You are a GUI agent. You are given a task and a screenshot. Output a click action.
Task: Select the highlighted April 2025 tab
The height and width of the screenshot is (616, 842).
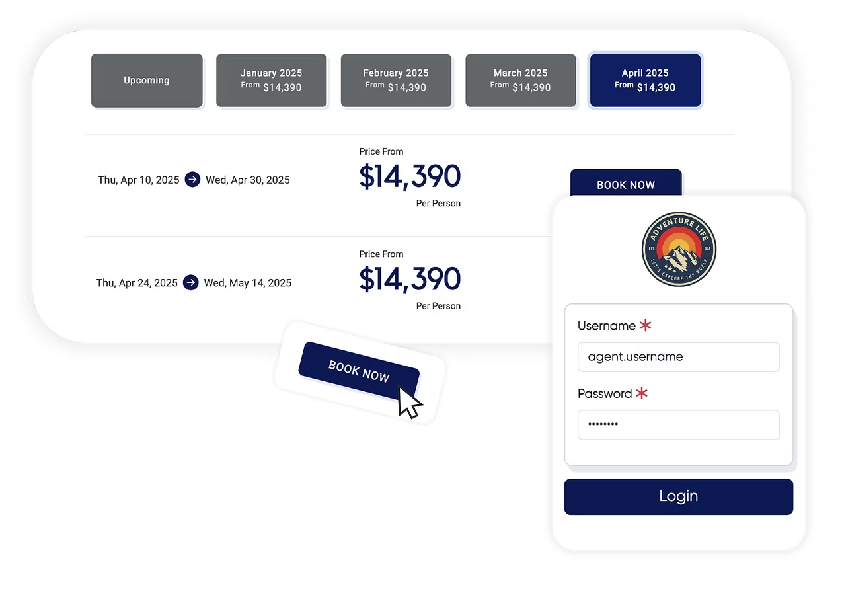click(645, 81)
